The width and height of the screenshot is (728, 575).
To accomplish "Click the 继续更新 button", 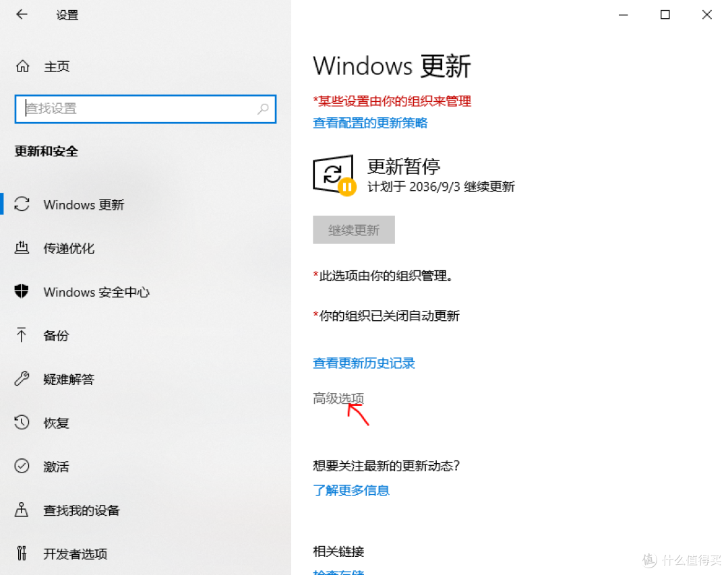I will click(354, 229).
